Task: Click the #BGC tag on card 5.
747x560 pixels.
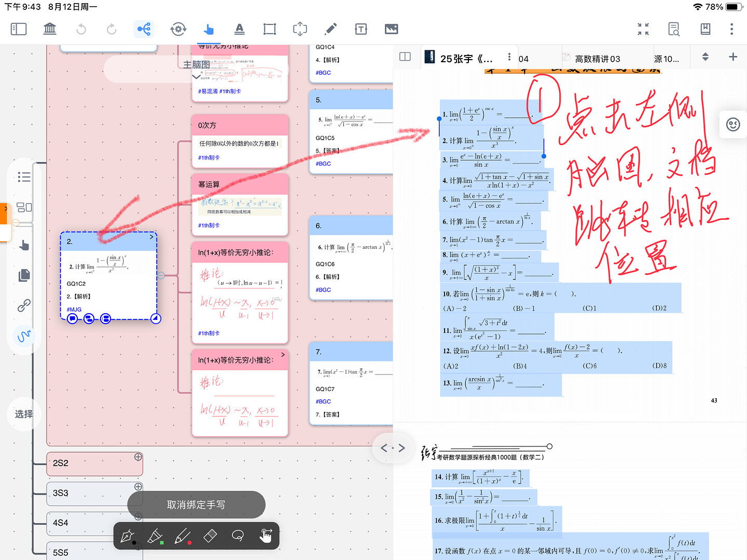Action: click(323, 163)
